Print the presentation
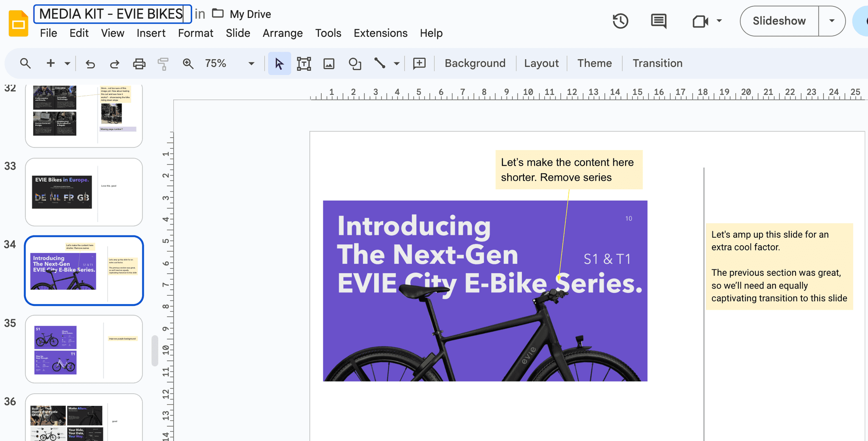Screen dimensions: 868x441 pyautogui.click(x=139, y=64)
